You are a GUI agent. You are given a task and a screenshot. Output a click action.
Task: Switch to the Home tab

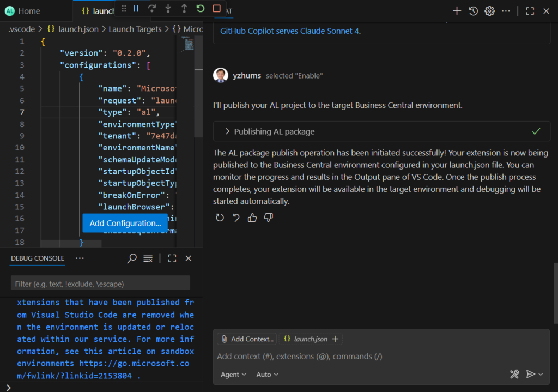tap(29, 11)
